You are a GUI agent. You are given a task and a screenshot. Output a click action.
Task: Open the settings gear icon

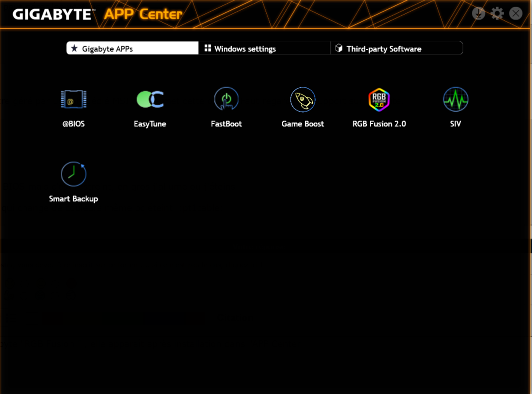click(497, 14)
